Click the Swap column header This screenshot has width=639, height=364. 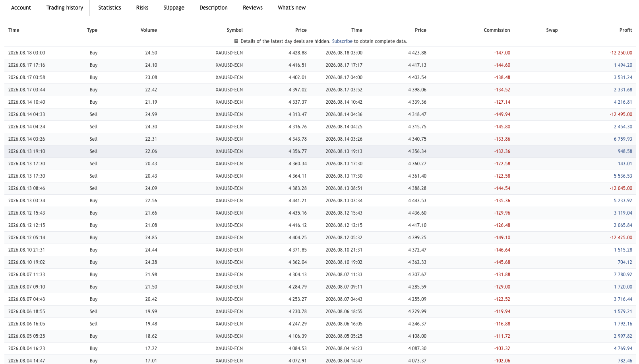[x=552, y=30]
